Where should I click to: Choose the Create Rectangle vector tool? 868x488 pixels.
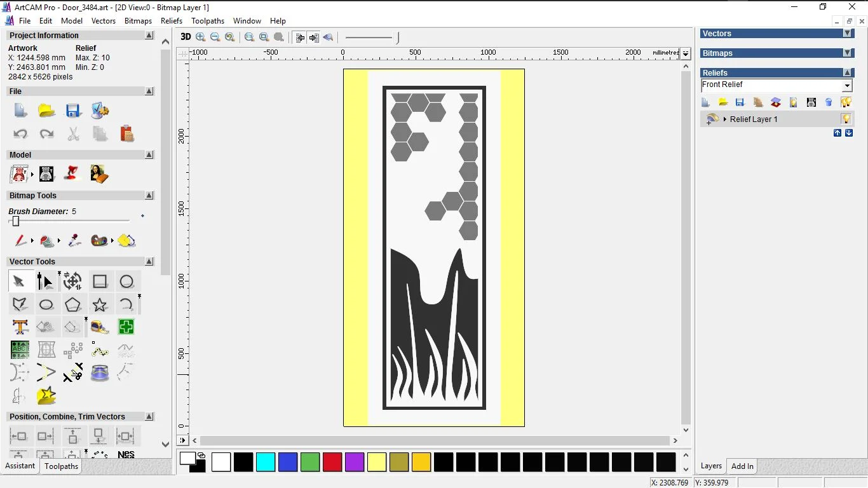[x=100, y=281]
